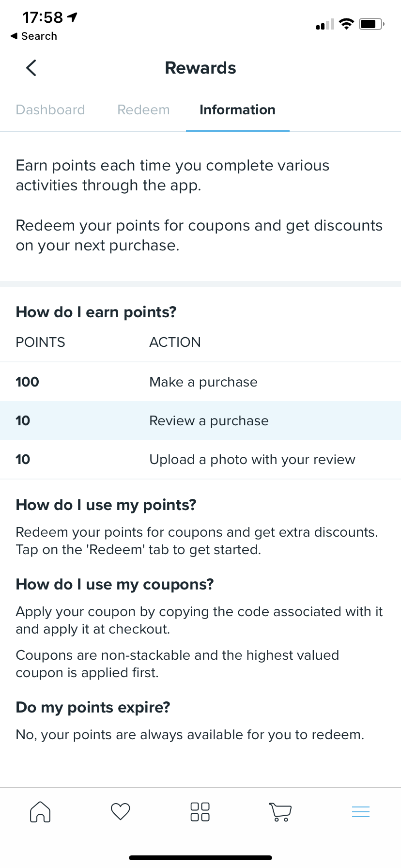
Task: Open the Home tab icon
Action: (x=40, y=812)
